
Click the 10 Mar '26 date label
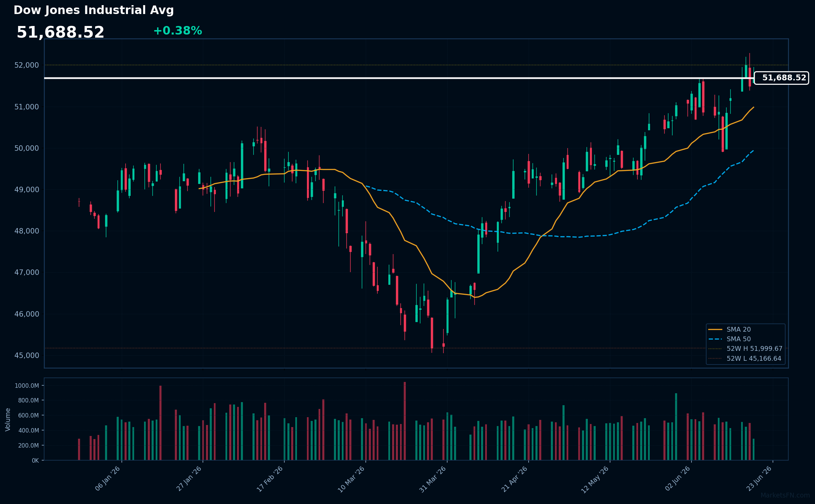(351, 479)
